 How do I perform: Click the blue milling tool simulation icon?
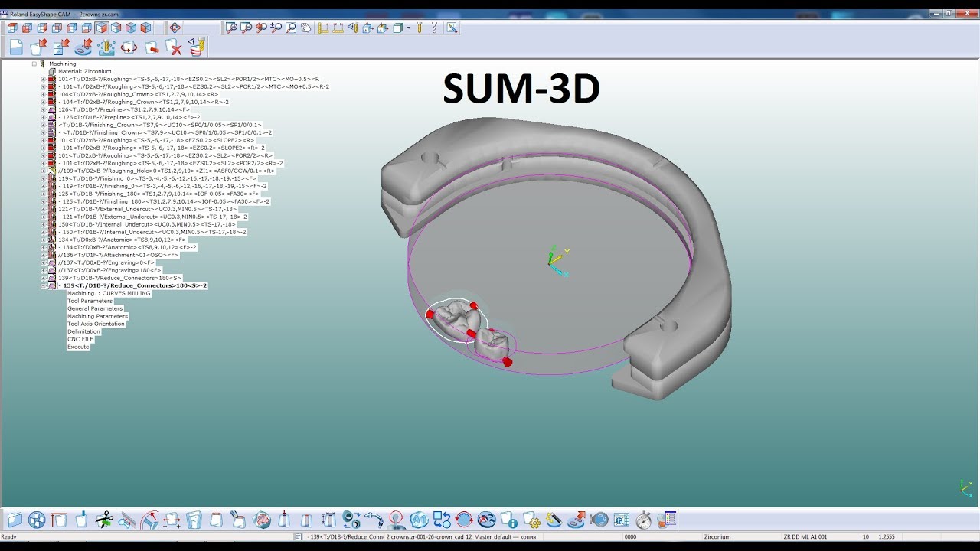pos(106,47)
